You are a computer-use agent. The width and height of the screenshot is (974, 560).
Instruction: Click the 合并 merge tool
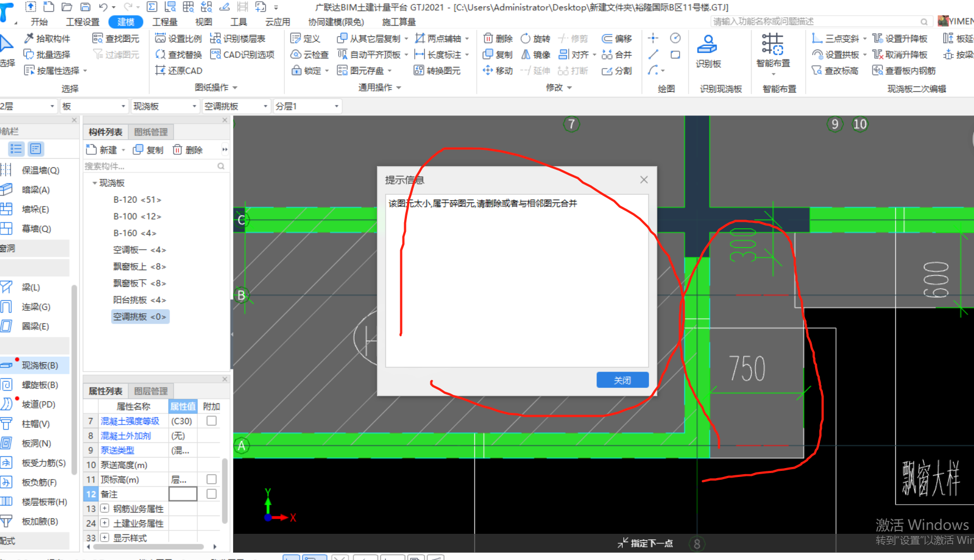[617, 55]
